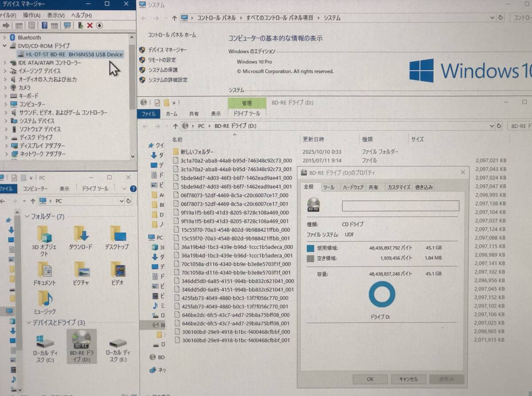Open ヘルプ(H) menu in Device Manager
Image resolution: width=532 pixels, height=396 pixels.
coord(81,15)
